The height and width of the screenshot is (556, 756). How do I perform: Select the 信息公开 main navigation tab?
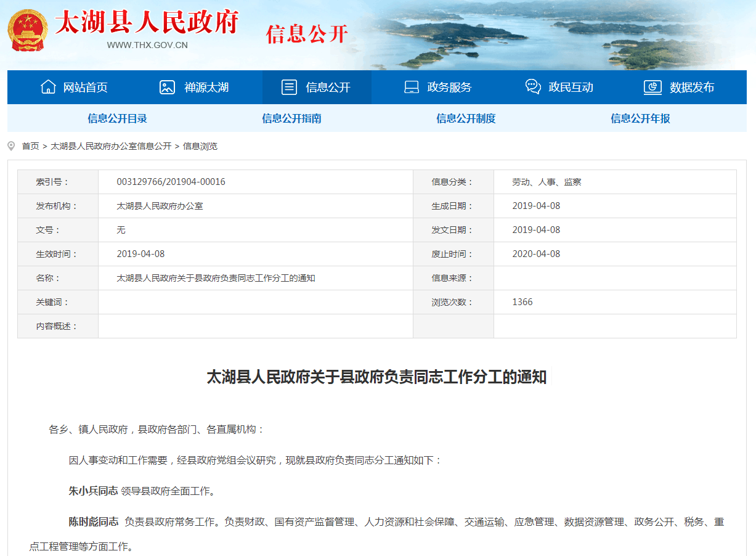click(x=317, y=87)
